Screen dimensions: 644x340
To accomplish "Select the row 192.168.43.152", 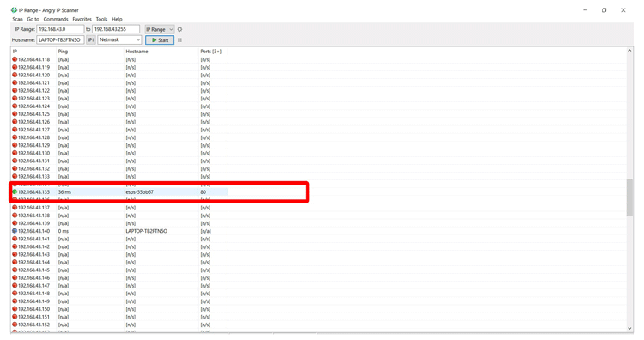I will point(119,325).
